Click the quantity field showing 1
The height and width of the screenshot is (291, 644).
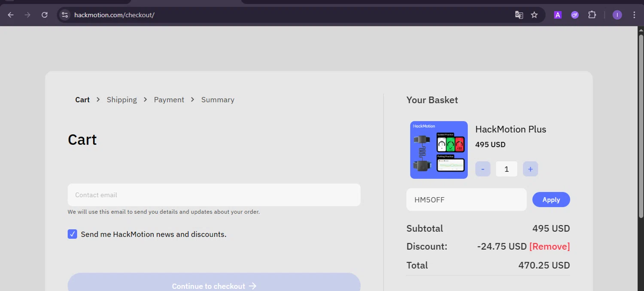[x=507, y=169]
